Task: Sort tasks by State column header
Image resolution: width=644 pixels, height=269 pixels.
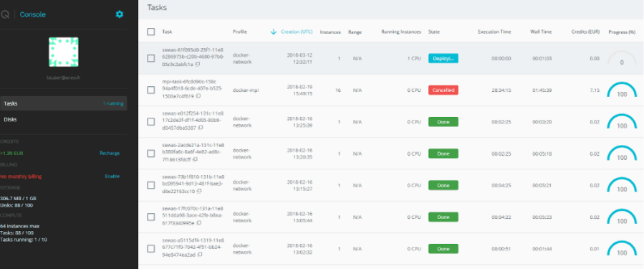Action: pyautogui.click(x=433, y=32)
